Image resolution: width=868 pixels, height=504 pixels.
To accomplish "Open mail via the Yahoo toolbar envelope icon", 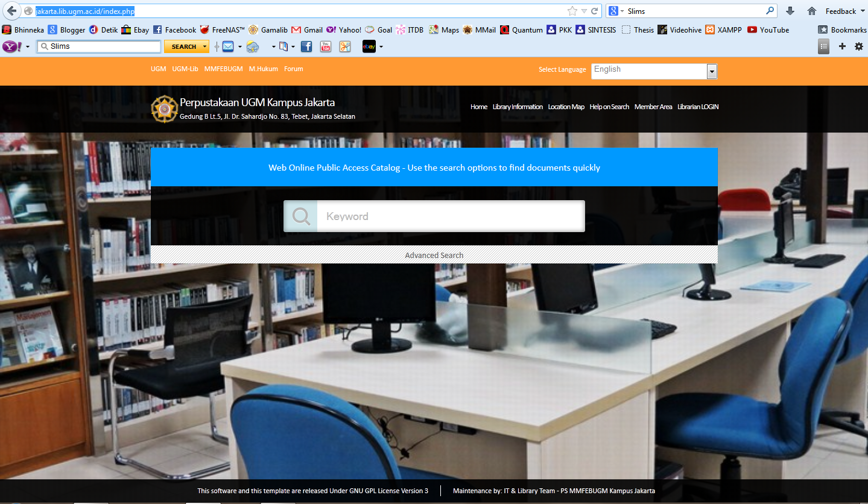I will [229, 46].
